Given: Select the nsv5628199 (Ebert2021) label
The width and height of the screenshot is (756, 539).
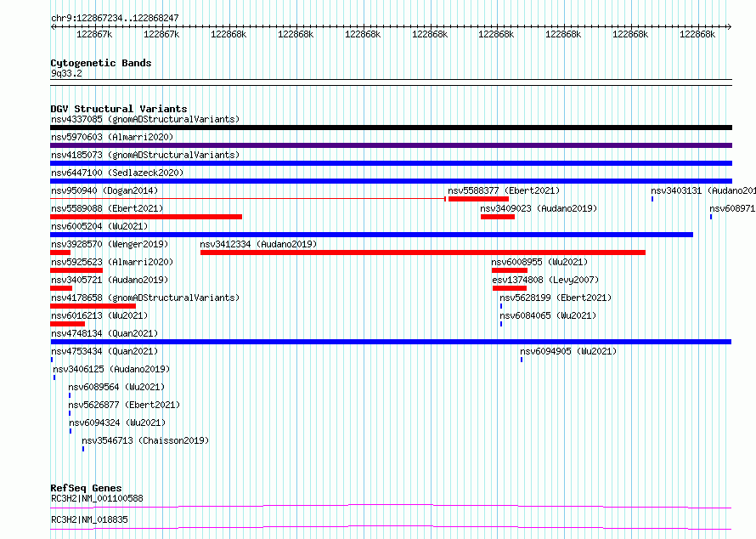Looking at the screenshot, I should click(x=556, y=298).
